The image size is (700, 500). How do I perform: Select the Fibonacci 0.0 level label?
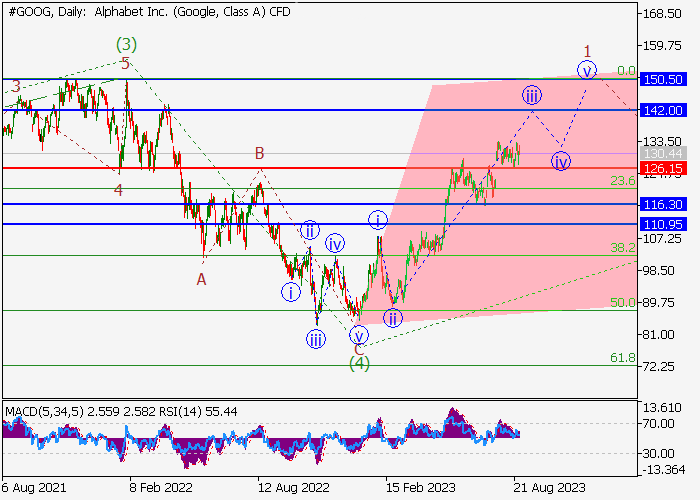[626, 71]
